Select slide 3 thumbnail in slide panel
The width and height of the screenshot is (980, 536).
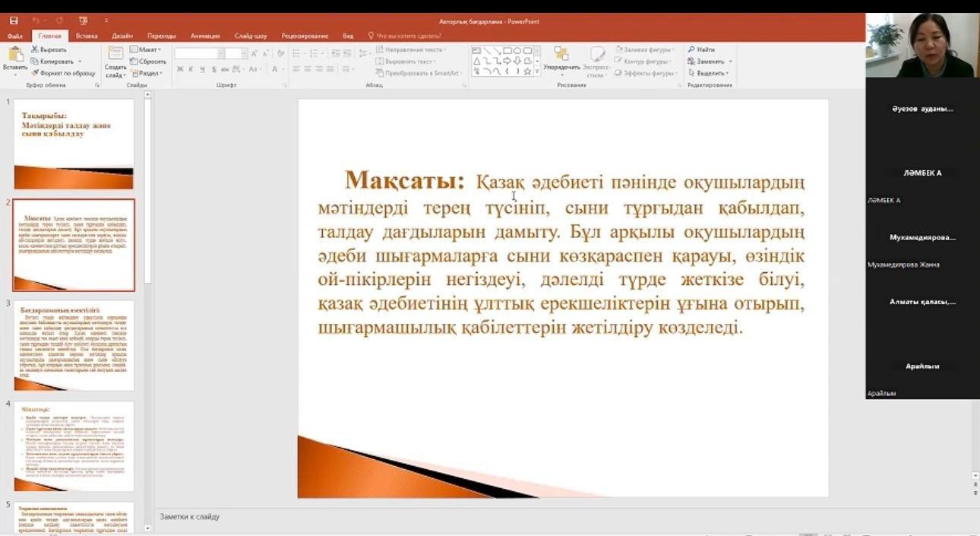(74, 345)
